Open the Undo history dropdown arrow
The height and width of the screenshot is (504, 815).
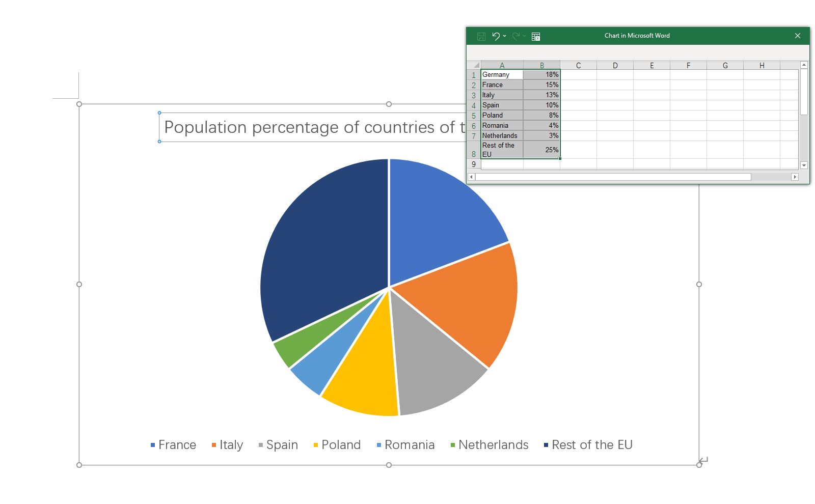[x=504, y=36]
